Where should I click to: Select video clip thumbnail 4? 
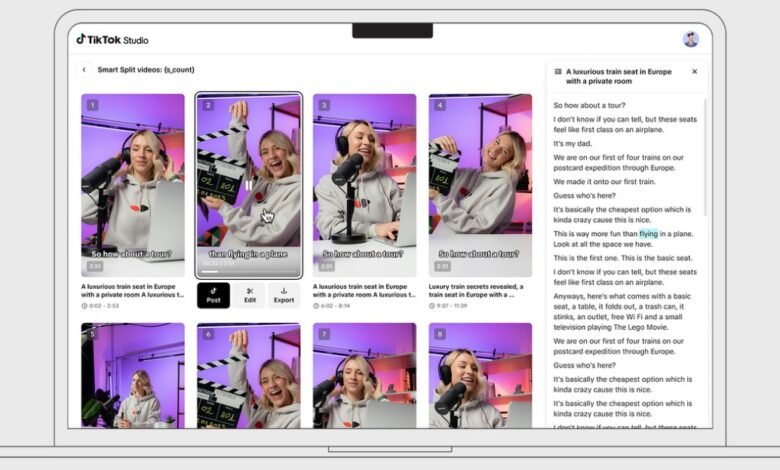tap(480, 185)
